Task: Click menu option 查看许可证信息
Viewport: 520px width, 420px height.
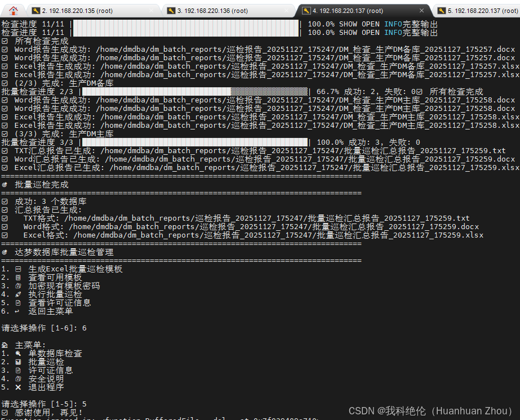Action: click(60, 303)
